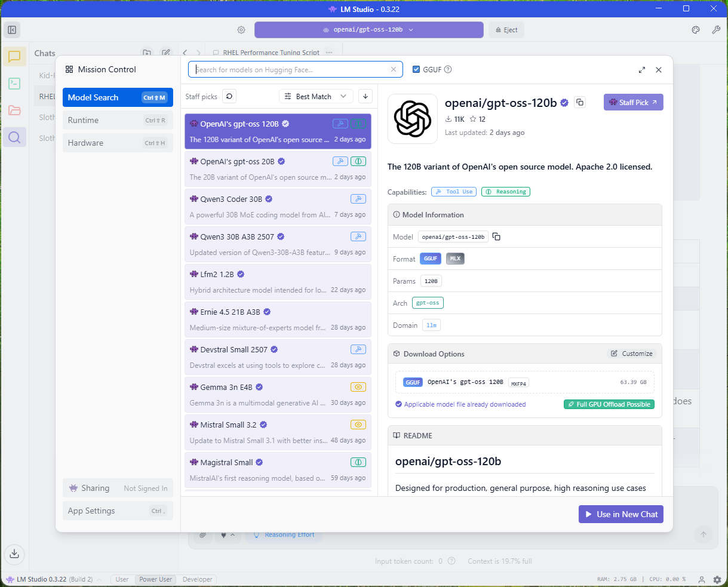
Task: Click the clear X in the search field
Action: [393, 69]
